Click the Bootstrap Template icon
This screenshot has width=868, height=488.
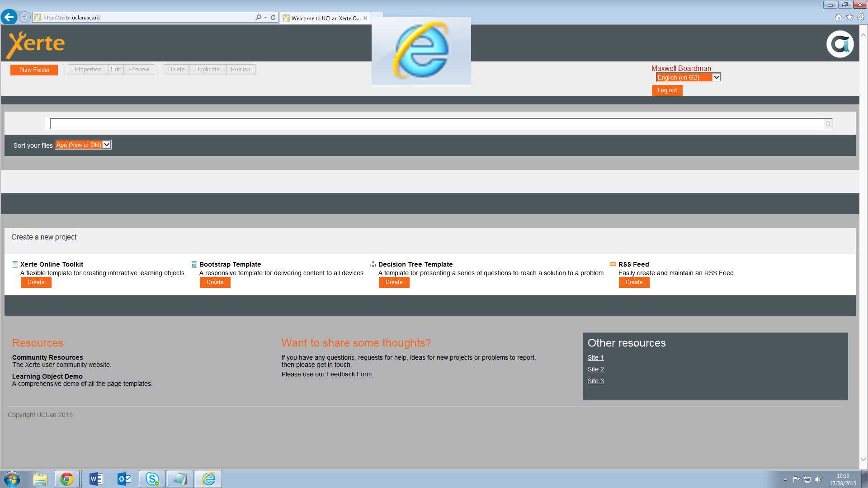(194, 264)
